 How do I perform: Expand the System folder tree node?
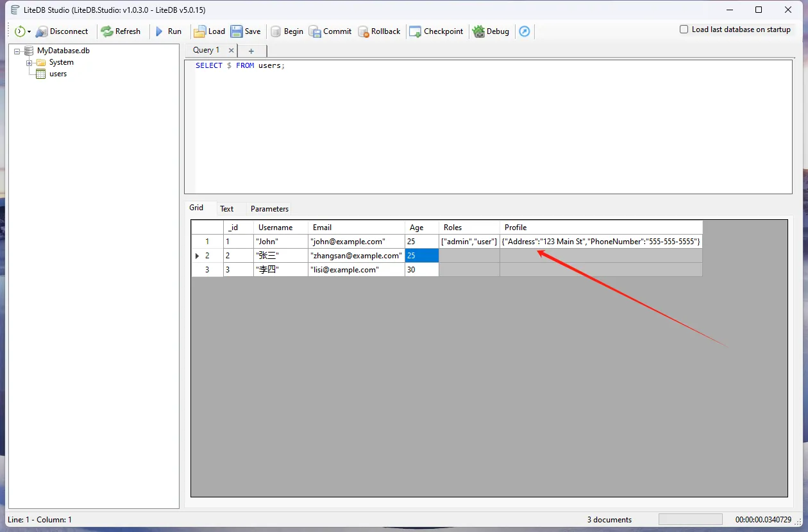point(29,63)
